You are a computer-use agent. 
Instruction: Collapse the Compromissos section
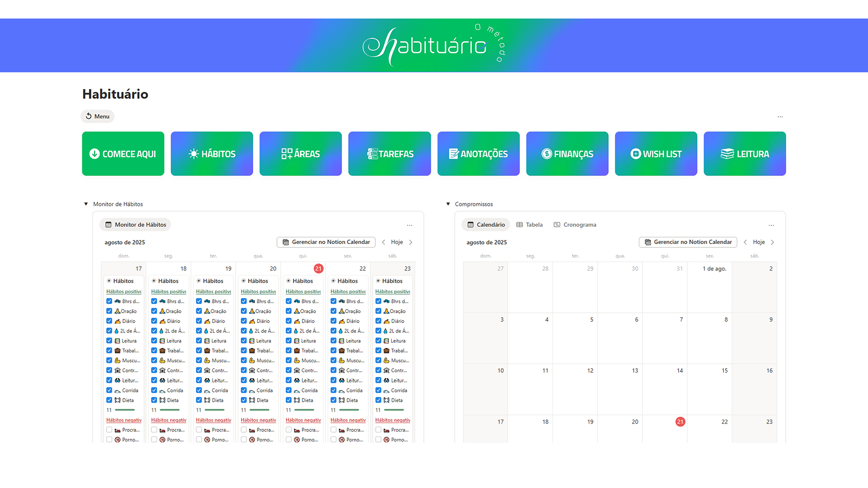click(448, 204)
